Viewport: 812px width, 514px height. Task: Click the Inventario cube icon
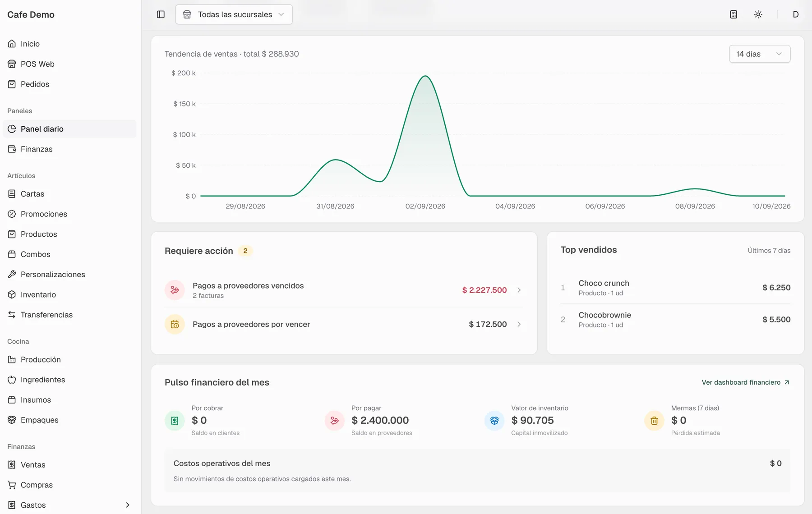(12, 295)
